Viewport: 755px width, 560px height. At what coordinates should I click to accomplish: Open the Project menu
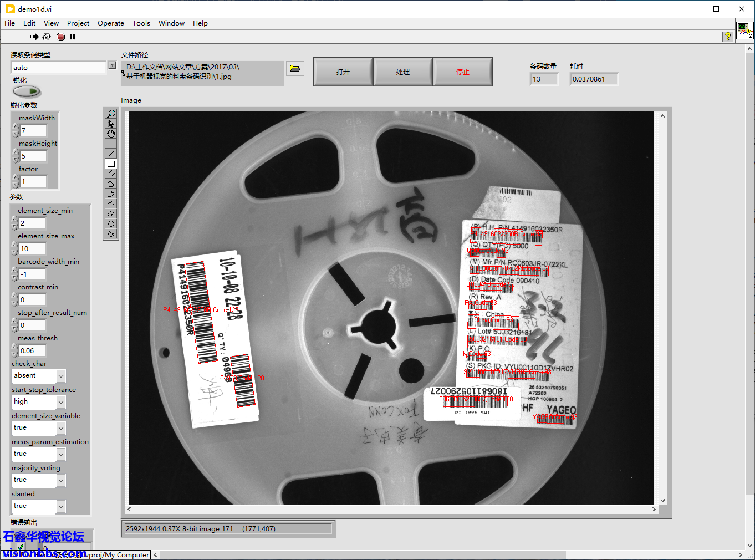click(78, 23)
